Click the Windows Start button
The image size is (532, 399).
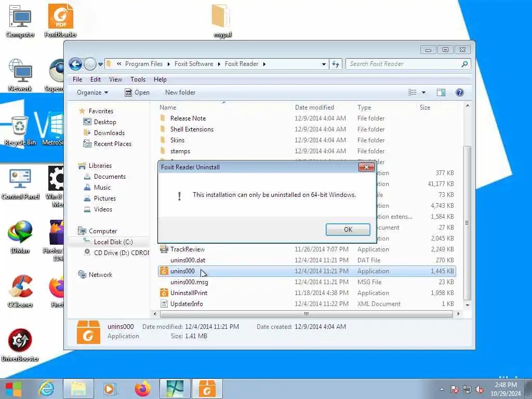pos(13,389)
